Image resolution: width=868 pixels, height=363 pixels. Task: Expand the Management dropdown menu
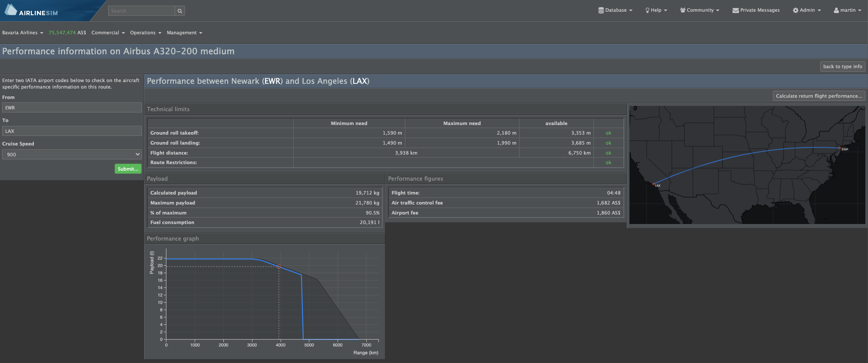(184, 33)
